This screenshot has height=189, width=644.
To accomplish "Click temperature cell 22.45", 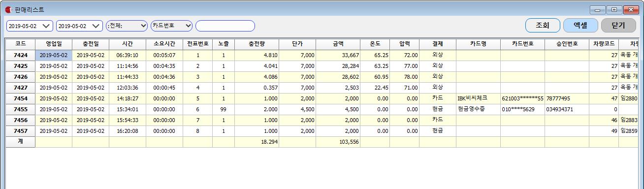I will (x=375, y=88).
